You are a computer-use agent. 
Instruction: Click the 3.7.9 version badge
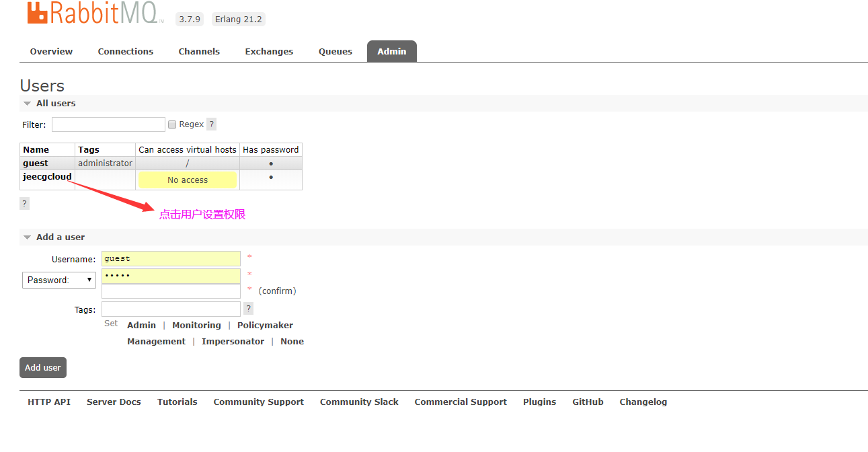coord(190,20)
